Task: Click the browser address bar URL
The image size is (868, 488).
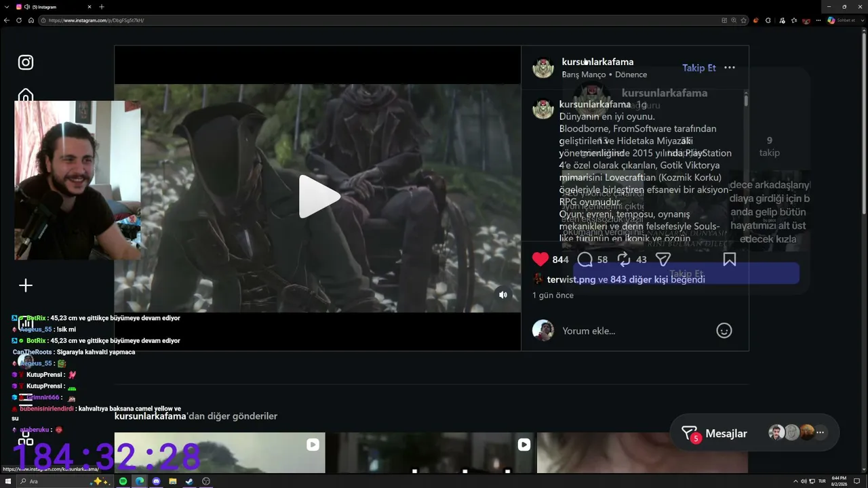Action: tap(96, 20)
